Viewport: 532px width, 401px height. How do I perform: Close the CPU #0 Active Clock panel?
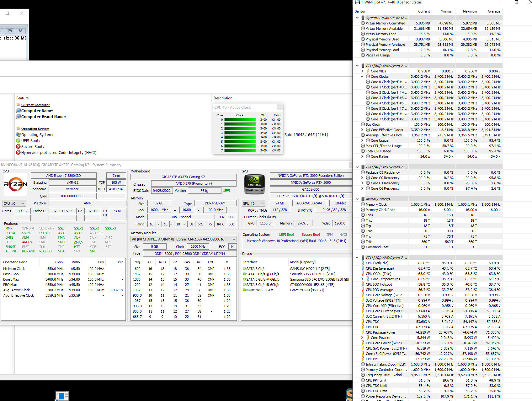tap(279, 107)
